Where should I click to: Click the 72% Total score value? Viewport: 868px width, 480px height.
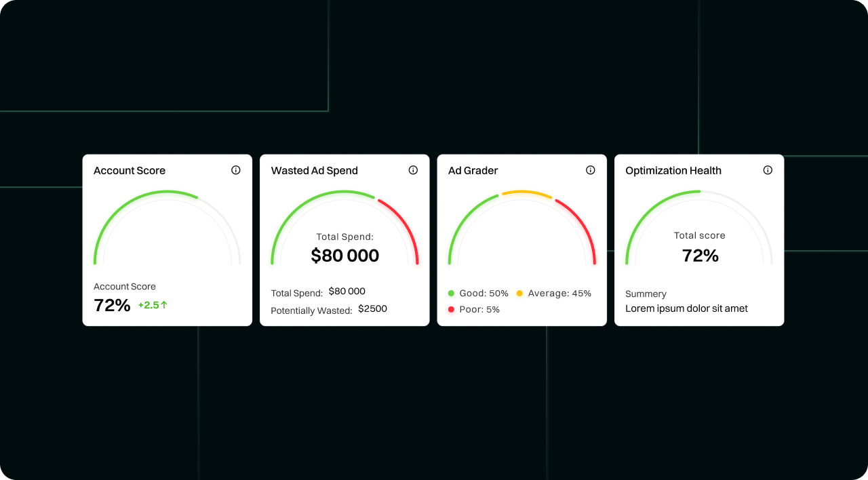[700, 256]
